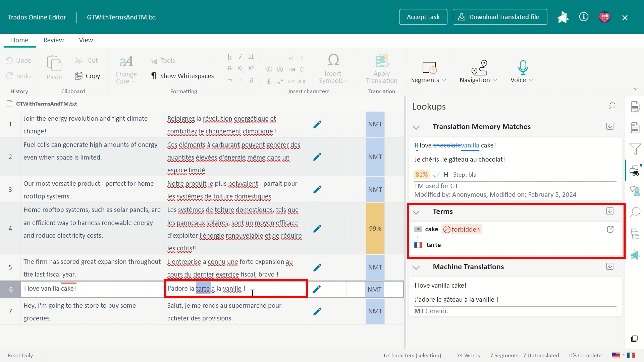Open the comments icon in right sidebar
Image resolution: width=644 pixels, height=362 pixels.
tap(635, 191)
